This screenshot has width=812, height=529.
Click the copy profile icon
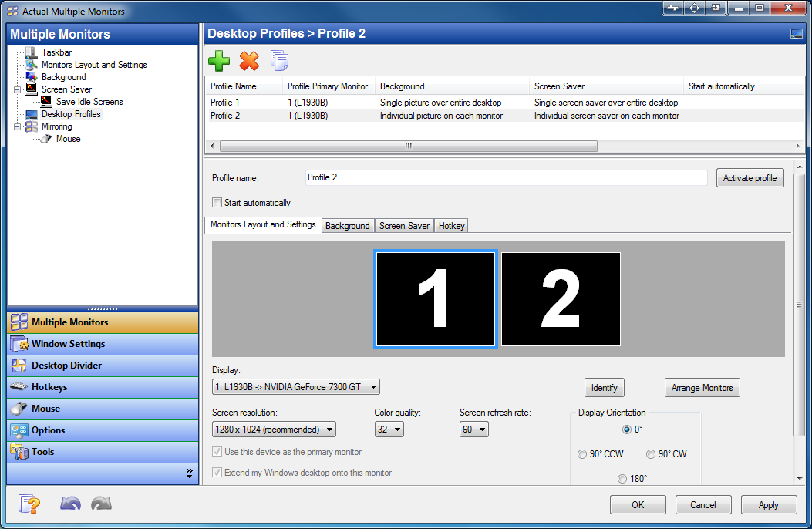click(x=279, y=61)
